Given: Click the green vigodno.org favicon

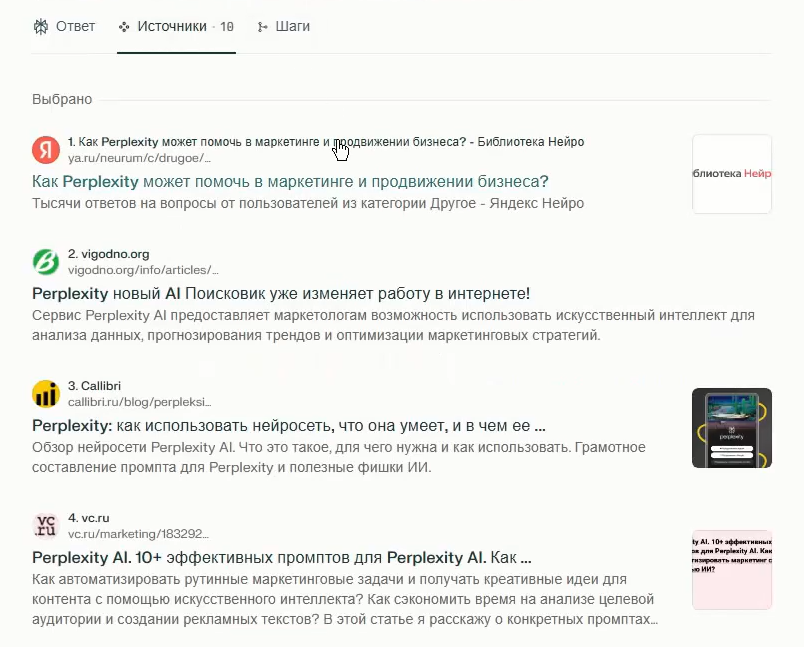Looking at the screenshot, I should pyautogui.click(x=46, y=261).
